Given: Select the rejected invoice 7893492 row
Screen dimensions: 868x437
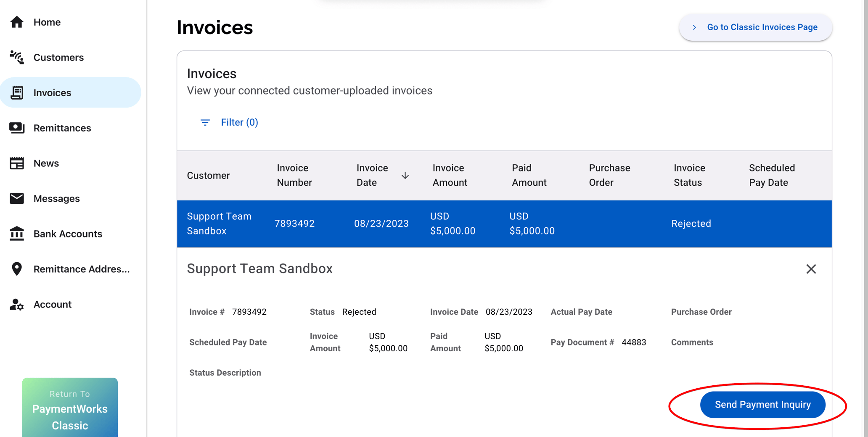Looking at the screenshot, I should point(421,223).
